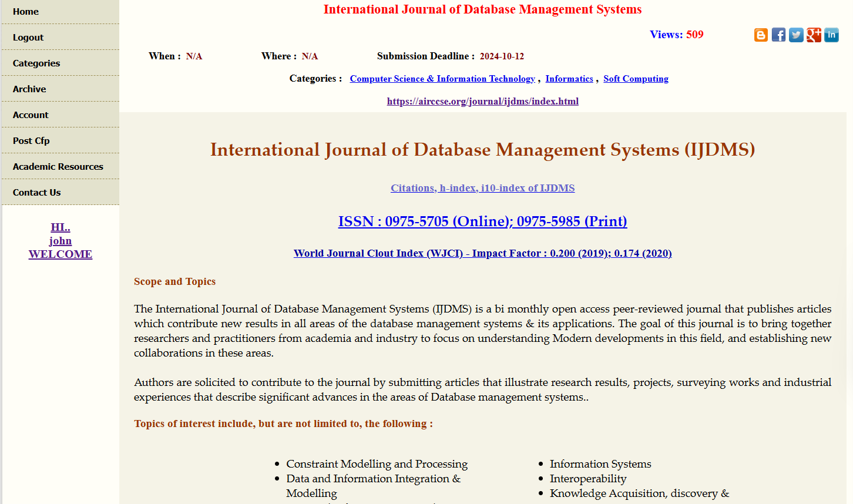Select Topics of interest include heading

click(283, 424)
